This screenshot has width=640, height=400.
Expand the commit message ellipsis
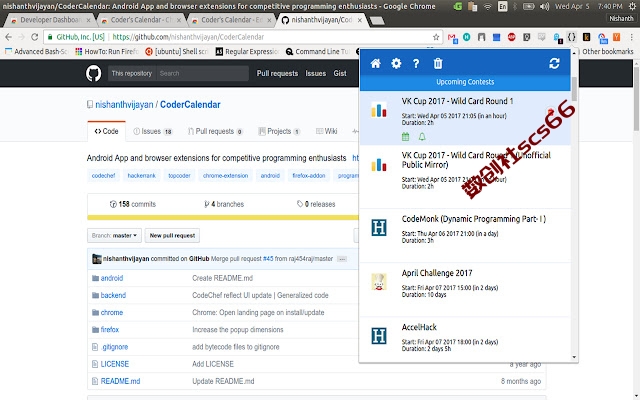click(342, 259)
